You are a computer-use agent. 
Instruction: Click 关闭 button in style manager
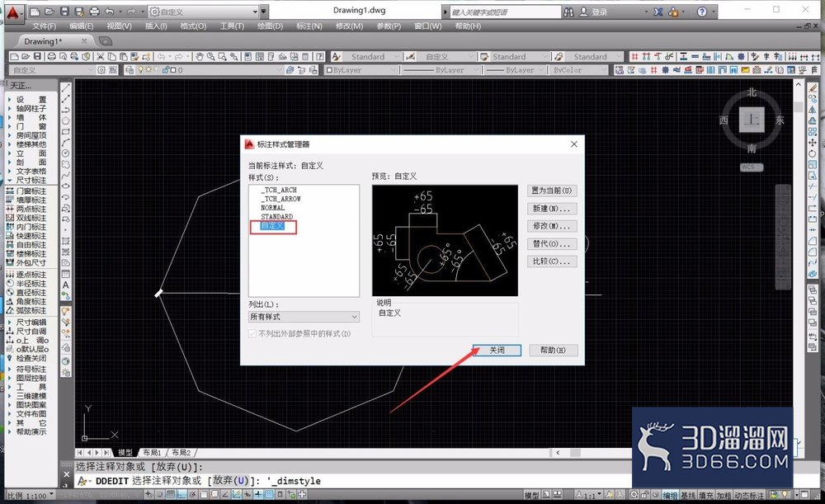497,350
